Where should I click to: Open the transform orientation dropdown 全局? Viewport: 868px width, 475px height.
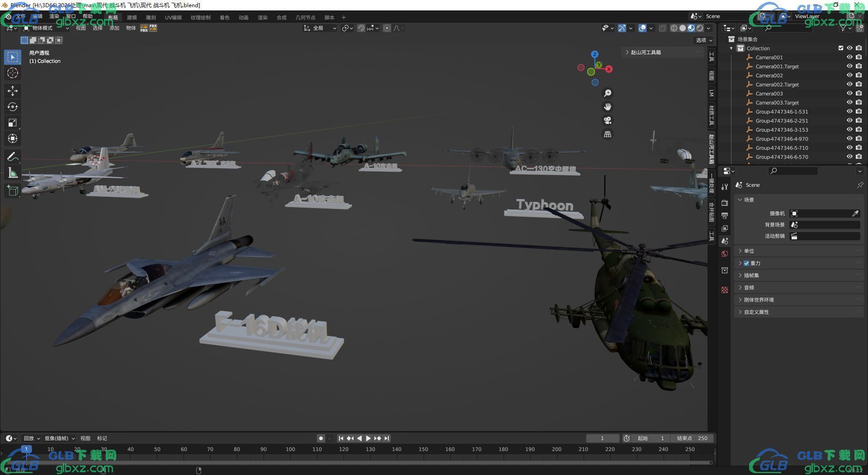pos(320,28)
